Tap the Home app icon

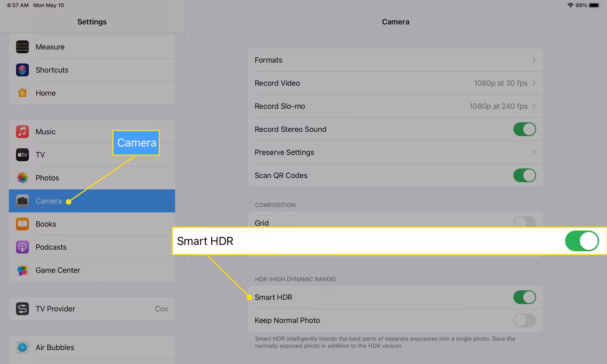click(22, 93)
